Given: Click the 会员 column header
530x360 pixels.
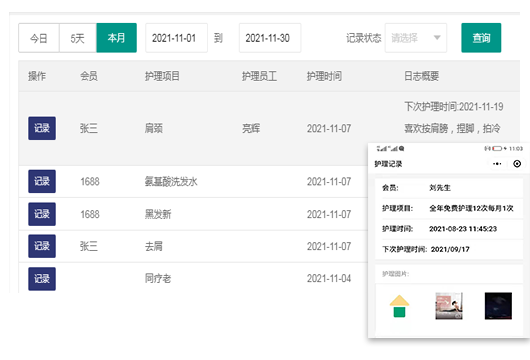Looking at the screenshot, I should (89, 76).
